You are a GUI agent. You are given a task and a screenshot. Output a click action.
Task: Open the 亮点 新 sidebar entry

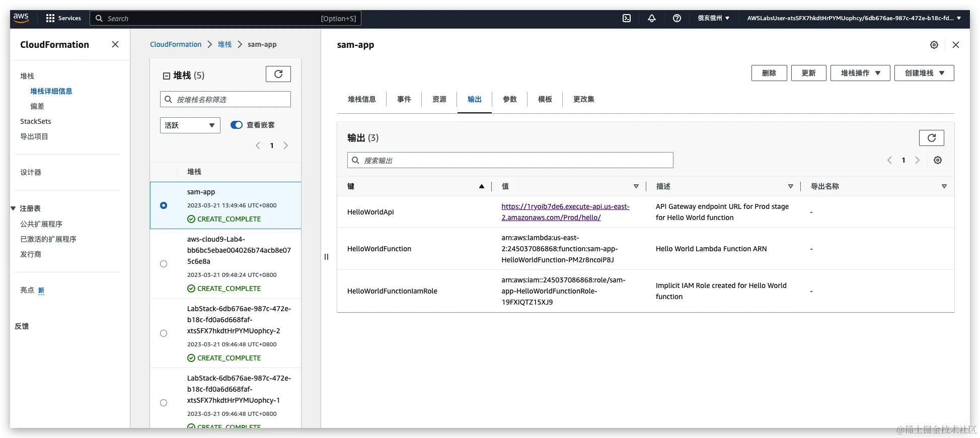32,290
